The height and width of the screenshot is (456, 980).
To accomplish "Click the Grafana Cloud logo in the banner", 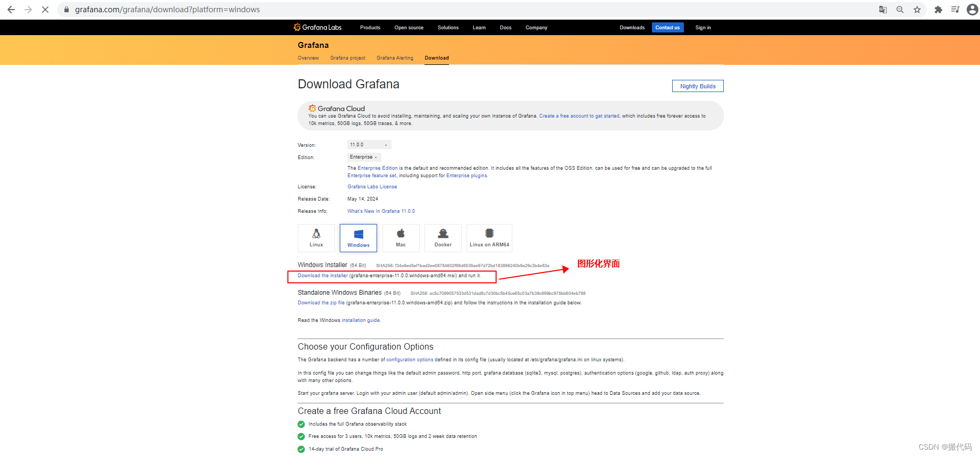I will click(337, 109).
